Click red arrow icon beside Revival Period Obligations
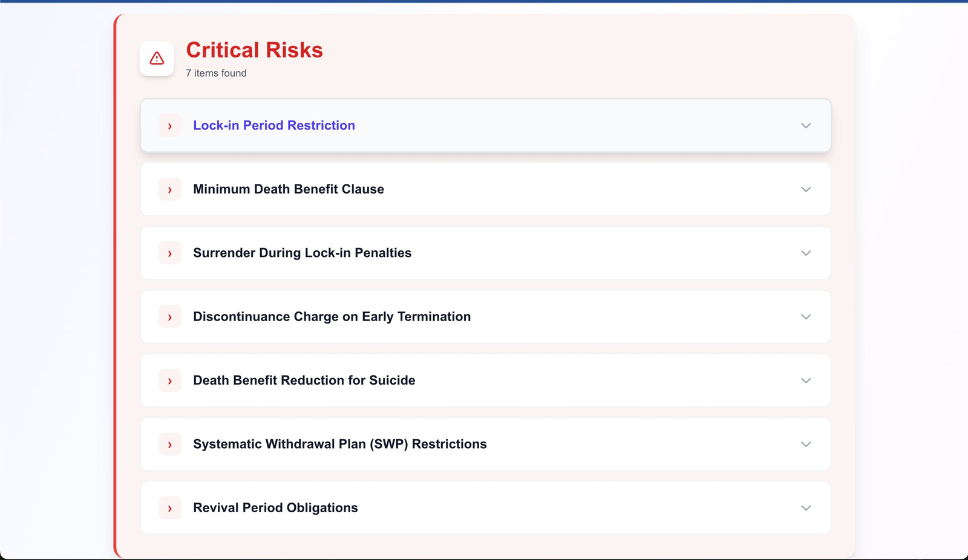Image resolution: width=968 pixels, height=560 pixels. coord(170,508)
